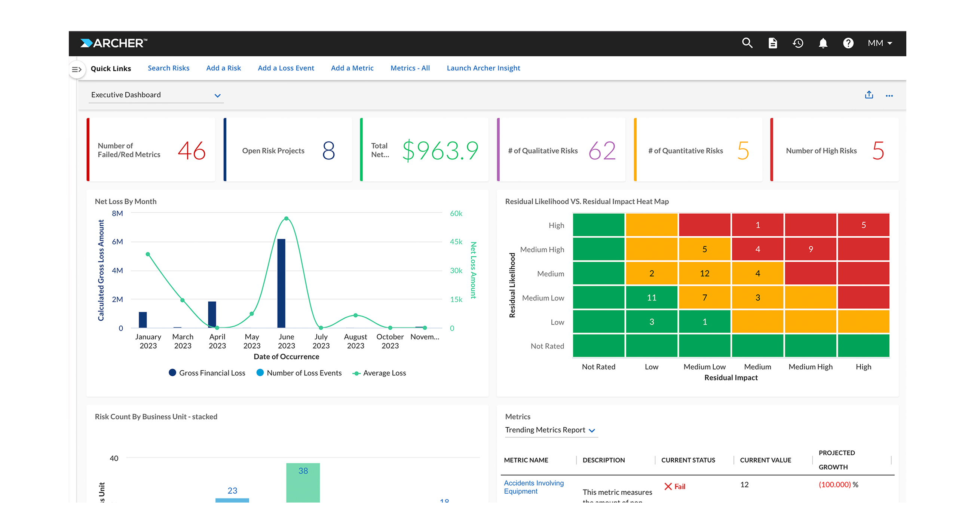The image size is (980, 525).
Task: Click the Number of Failed/Red Metrics card
Action: point(151,150)
